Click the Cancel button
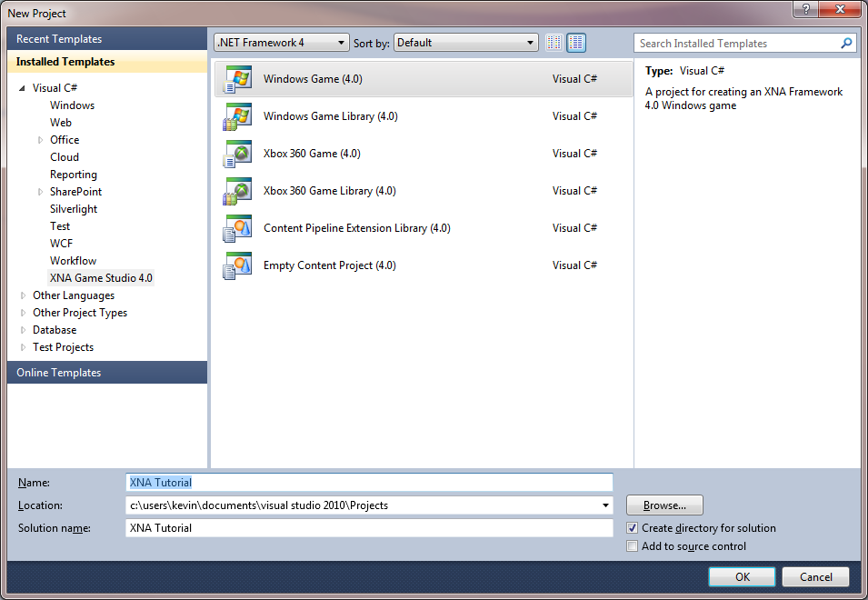The image size is (868, 600). click(x=815, y=576)
